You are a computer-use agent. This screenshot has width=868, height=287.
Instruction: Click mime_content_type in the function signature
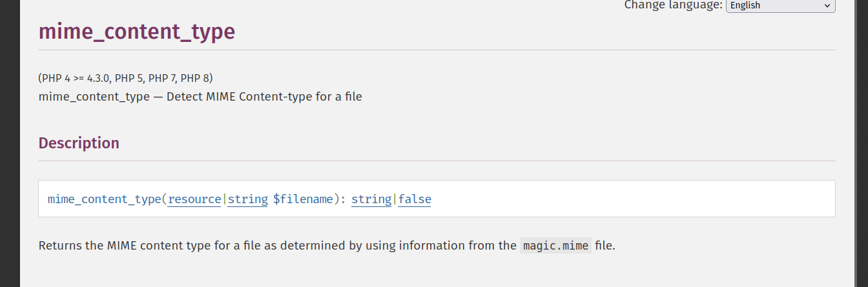coord(104,199)
